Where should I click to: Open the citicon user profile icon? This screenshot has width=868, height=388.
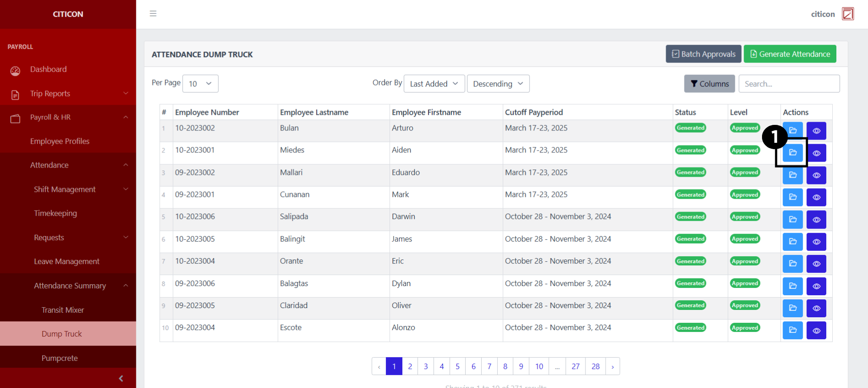(847, 14)
